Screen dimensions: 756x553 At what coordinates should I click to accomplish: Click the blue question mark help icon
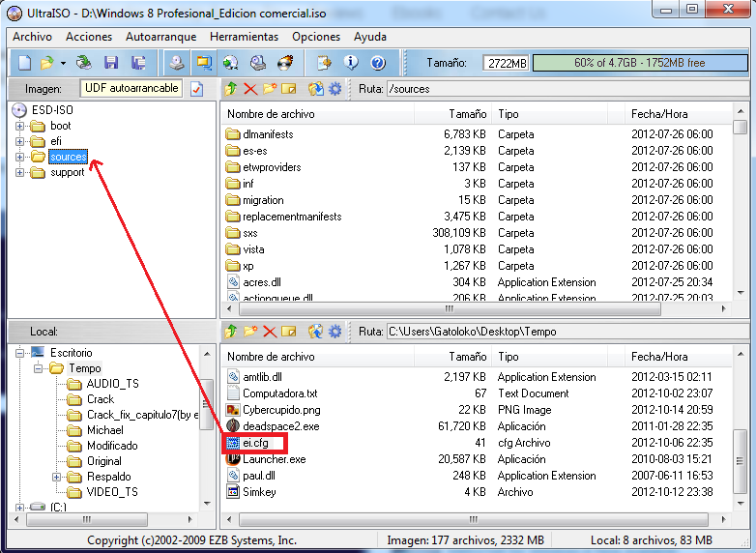[x=378, y=63]
